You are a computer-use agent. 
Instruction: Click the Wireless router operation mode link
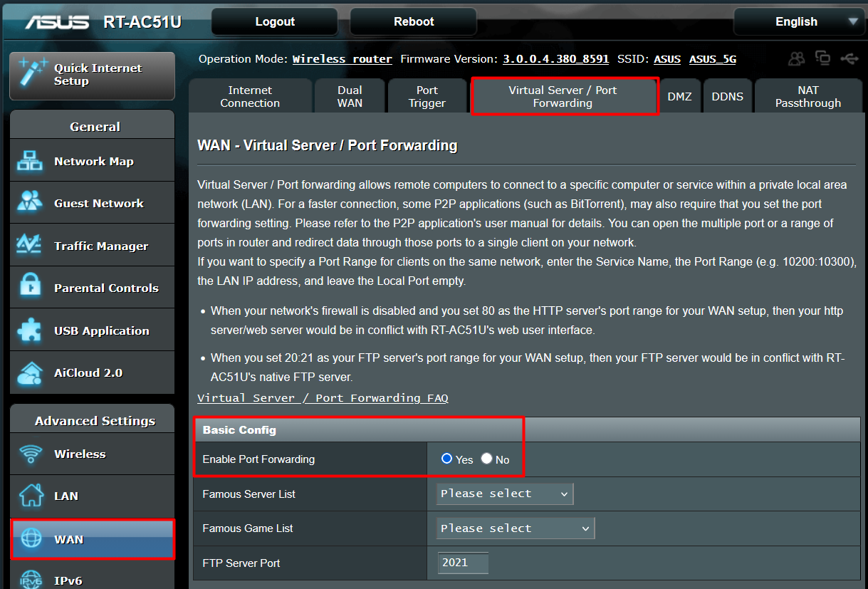(343, 59)
